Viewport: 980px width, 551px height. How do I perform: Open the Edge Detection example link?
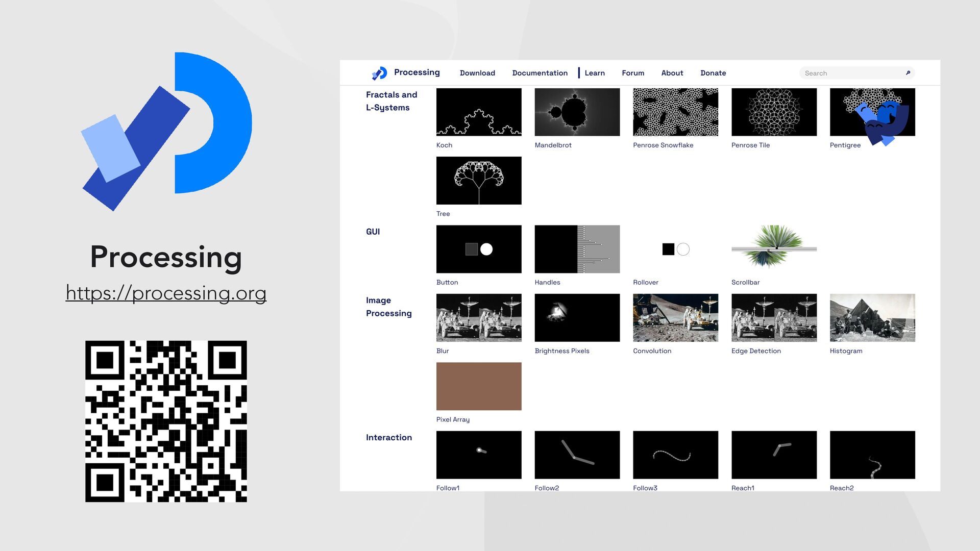click(756, 351)
